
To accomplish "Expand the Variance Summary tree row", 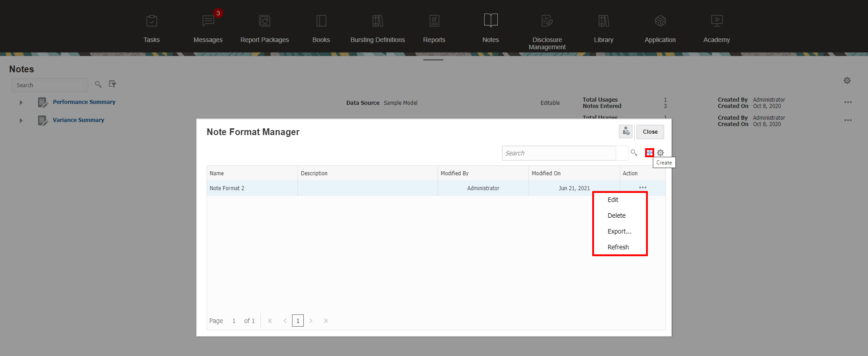I will (21, 121).
